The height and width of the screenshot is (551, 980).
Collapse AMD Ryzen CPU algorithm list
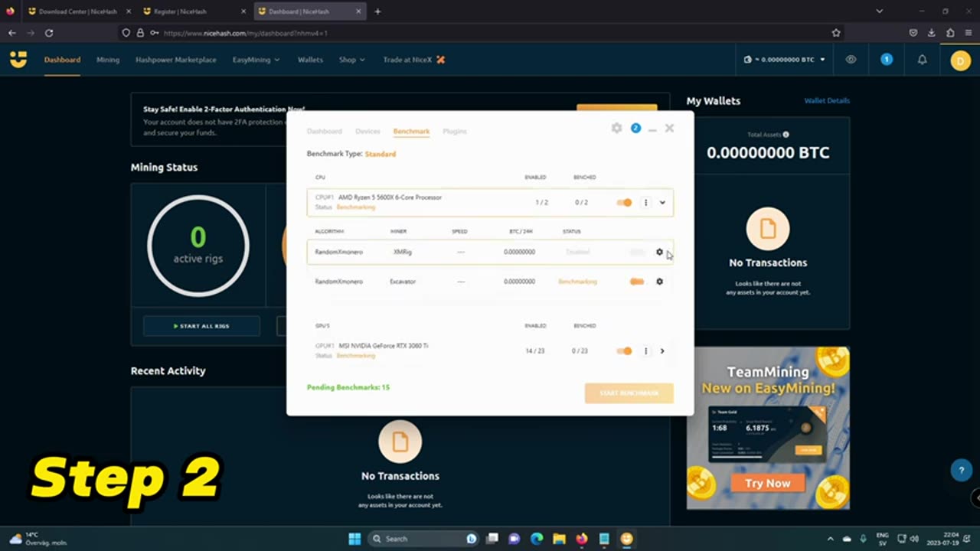[x=662, y=203]
